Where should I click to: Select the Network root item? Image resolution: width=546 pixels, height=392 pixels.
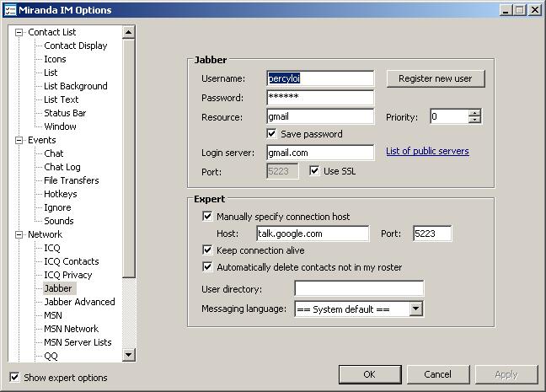(45, 234)
